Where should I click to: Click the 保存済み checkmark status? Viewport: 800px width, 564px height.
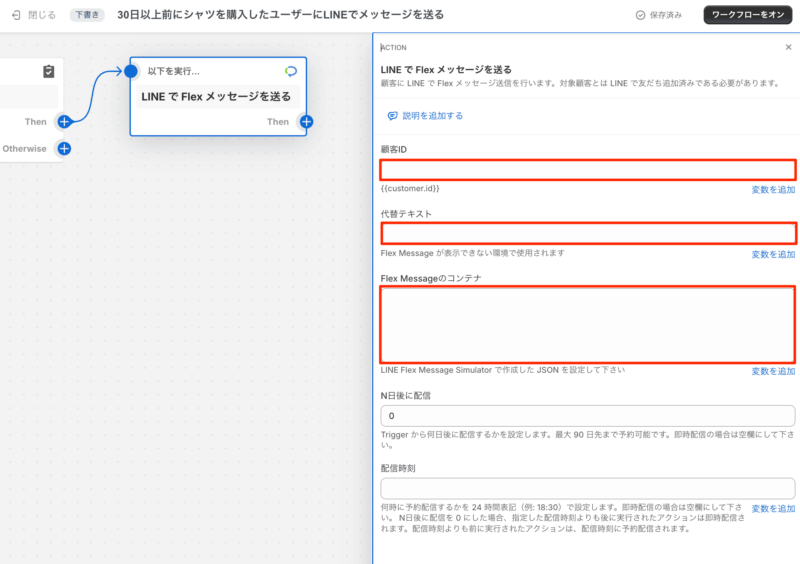659,15
